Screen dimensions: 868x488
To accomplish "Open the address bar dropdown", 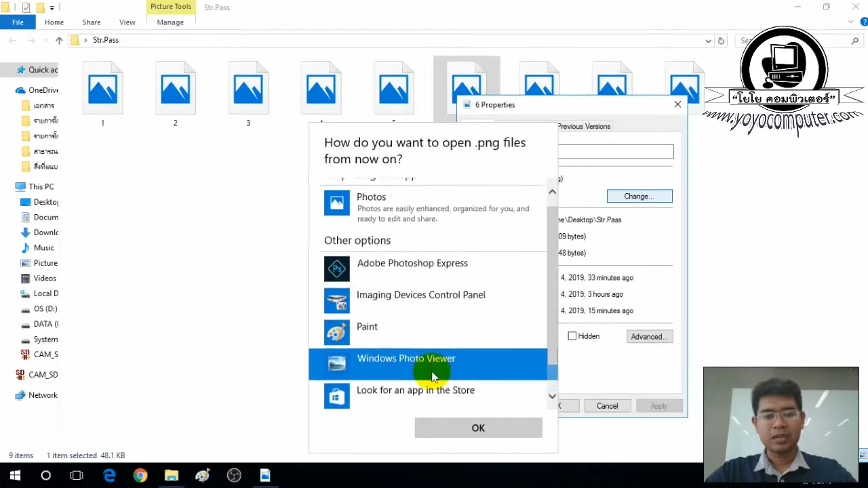I will (708, 41).
